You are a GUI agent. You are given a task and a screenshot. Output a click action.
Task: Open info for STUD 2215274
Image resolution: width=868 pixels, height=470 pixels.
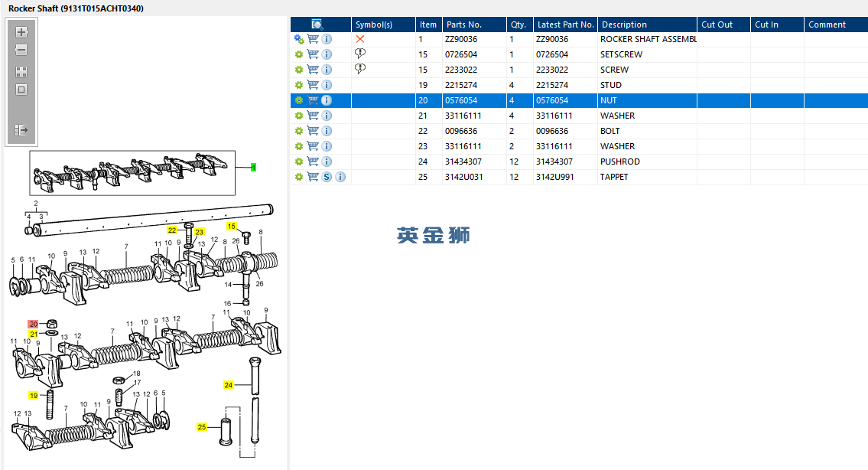coord(327,86)
